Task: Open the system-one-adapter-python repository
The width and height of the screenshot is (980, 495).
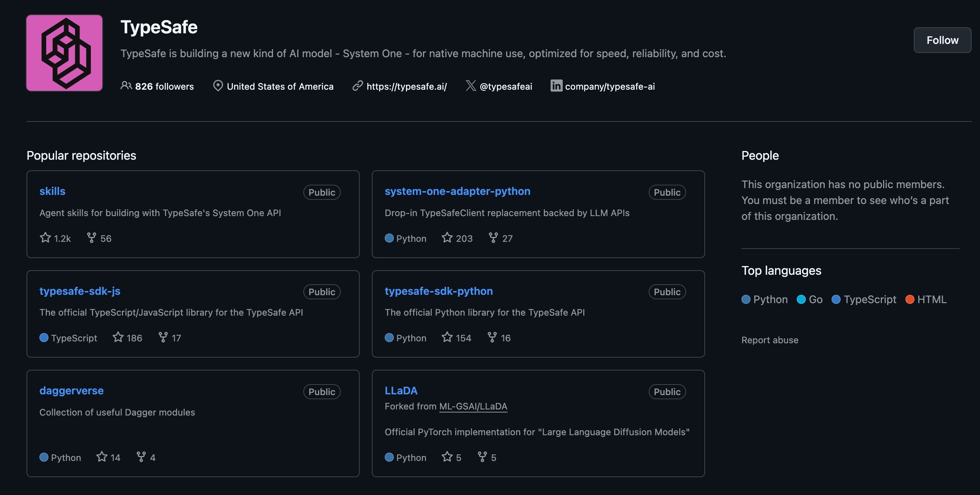Action: tap(457, 191)
